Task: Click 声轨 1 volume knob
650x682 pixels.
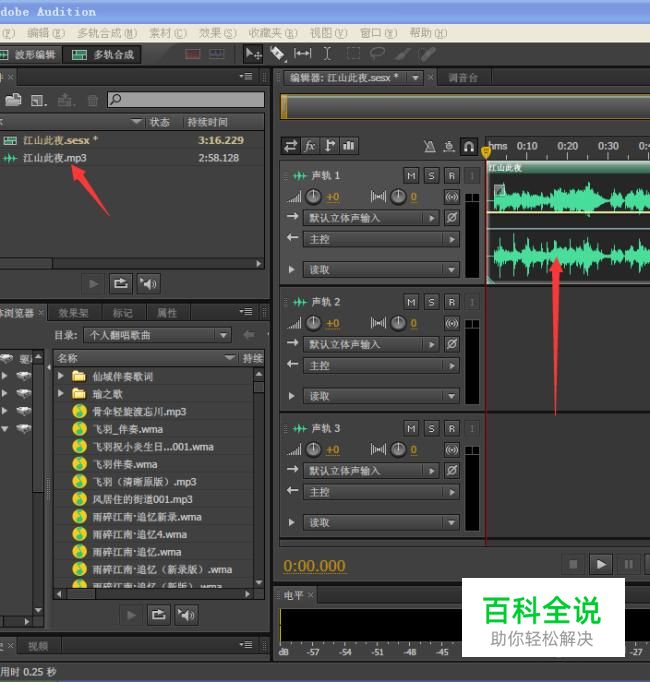Action: coord(313,197)
